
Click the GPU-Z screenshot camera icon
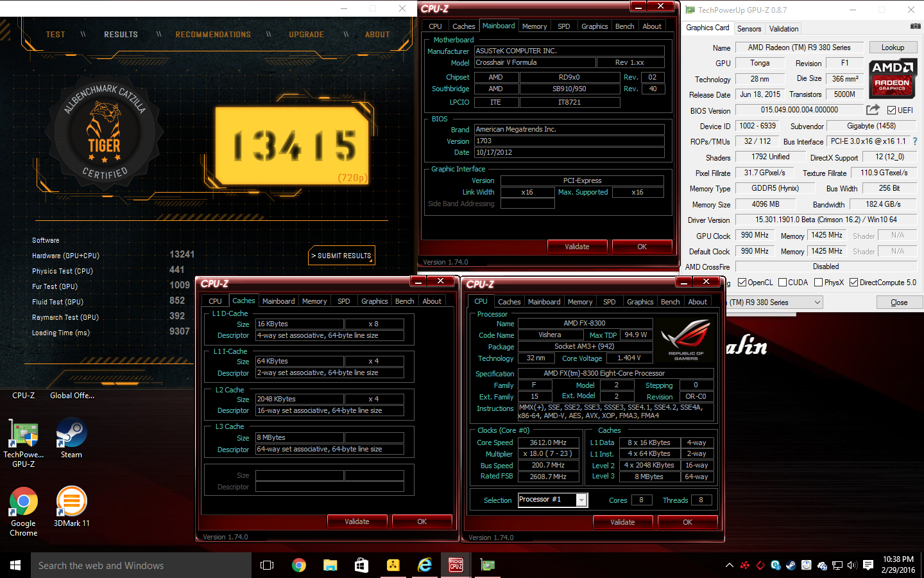pyautogui.click(x=916, y=26)
